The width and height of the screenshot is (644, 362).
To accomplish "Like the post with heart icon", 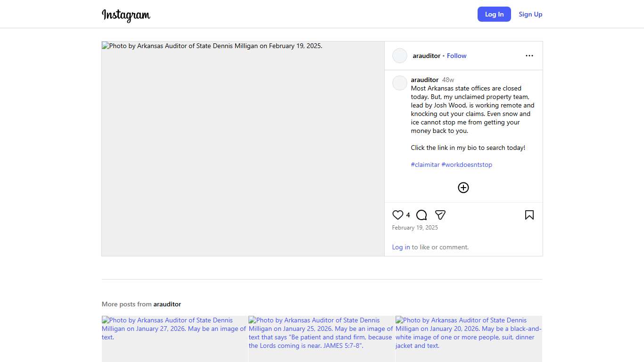I will 397,215.
